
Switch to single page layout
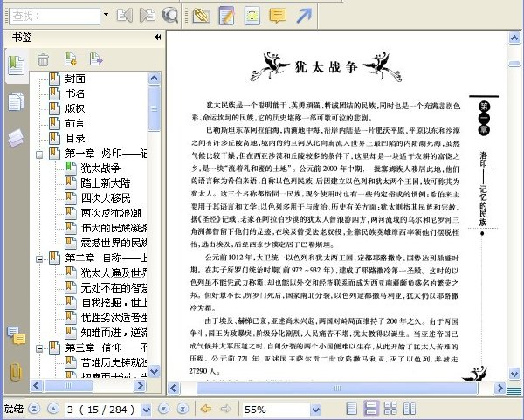coord(352,409)
